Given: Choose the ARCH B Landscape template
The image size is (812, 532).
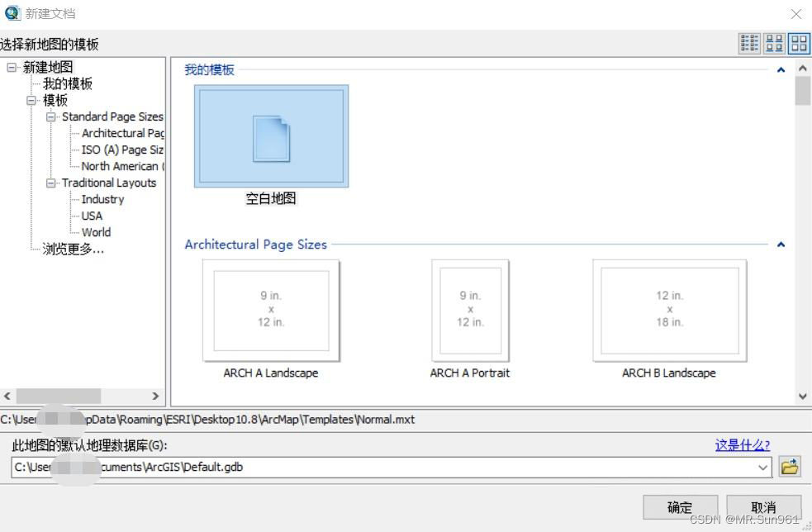Looking at the screenshot, I should coord(670,311).
